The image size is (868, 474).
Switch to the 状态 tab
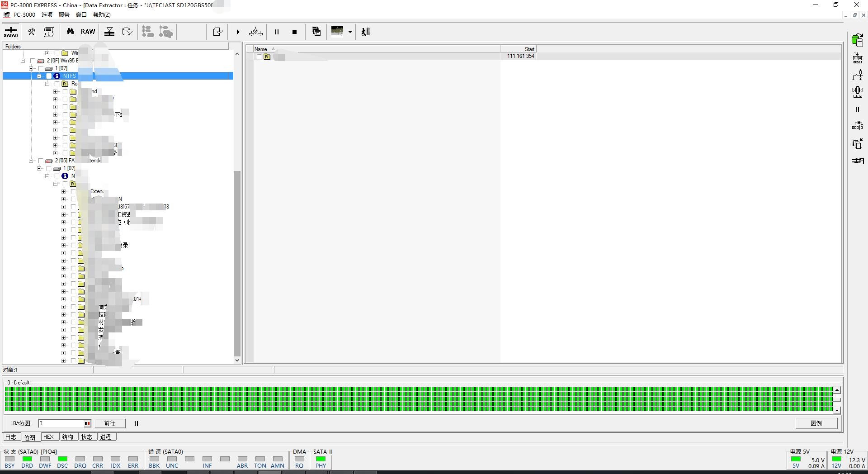87,437
